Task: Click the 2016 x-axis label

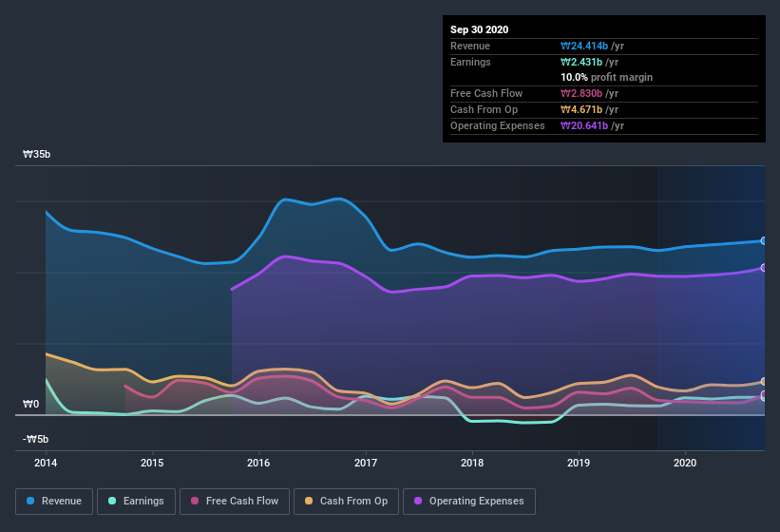Action: pyautogui.click(x=258, y=464)
